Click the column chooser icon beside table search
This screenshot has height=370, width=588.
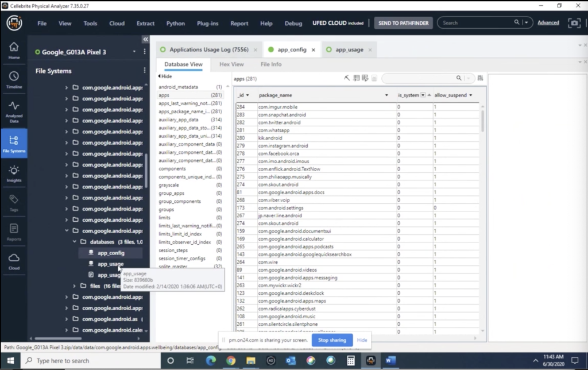point(480,78)
